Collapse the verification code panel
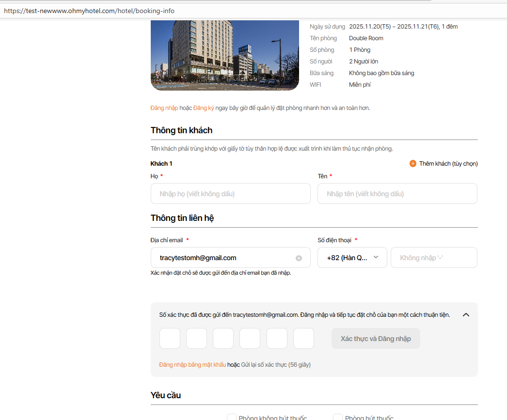This screenshot has height=420, width=507. pos(466,315)
